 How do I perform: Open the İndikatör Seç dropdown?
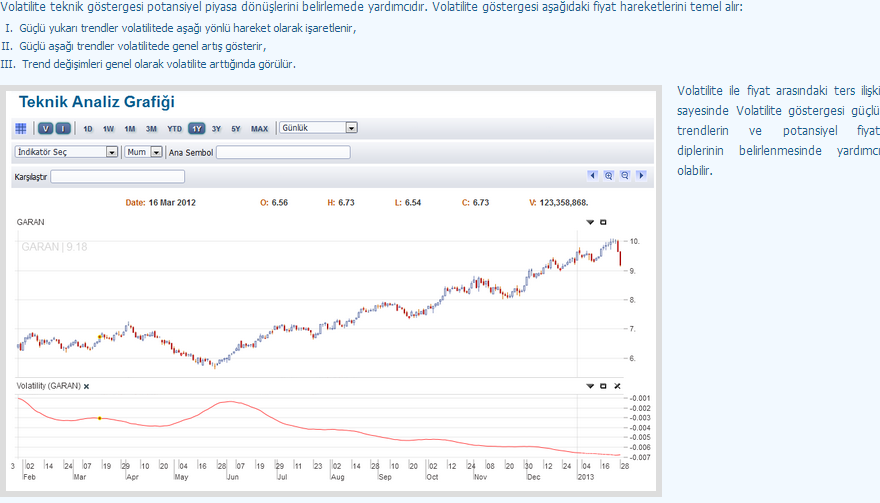tap(66, 152)
